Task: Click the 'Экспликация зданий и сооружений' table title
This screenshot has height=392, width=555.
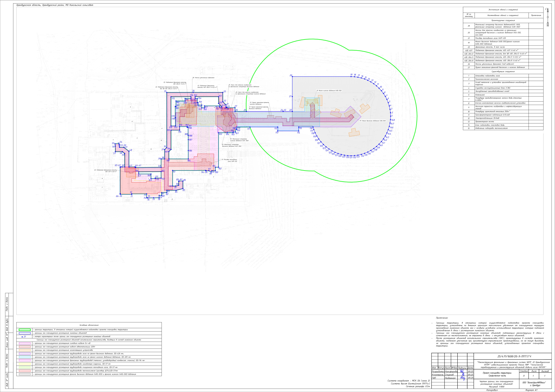Action: [x=503, y=10]
